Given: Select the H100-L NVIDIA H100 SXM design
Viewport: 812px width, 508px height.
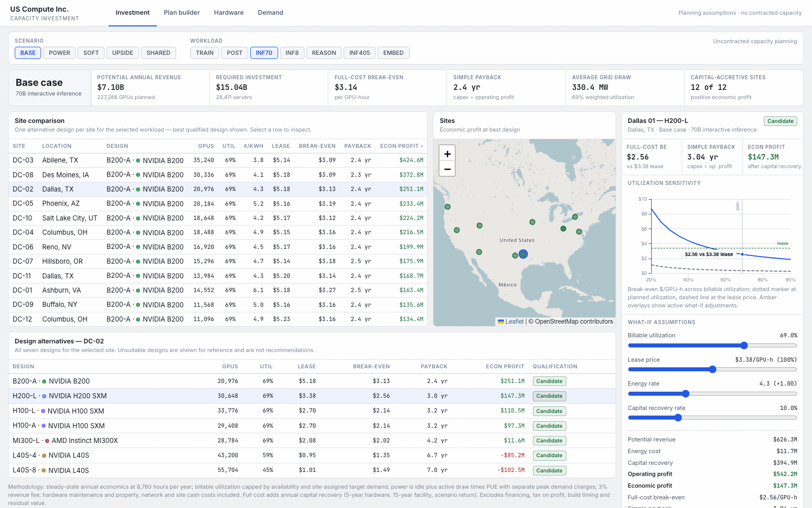Looking at the screenshot, I should coord(312,411).
